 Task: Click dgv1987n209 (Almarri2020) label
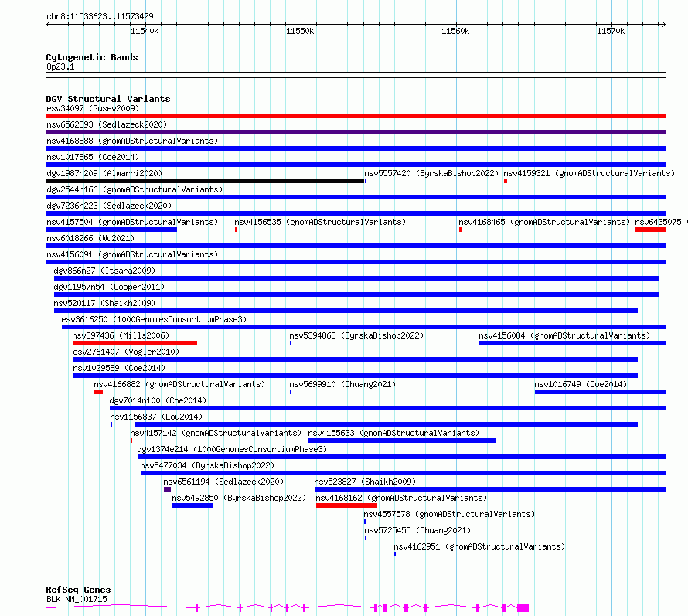104,173
